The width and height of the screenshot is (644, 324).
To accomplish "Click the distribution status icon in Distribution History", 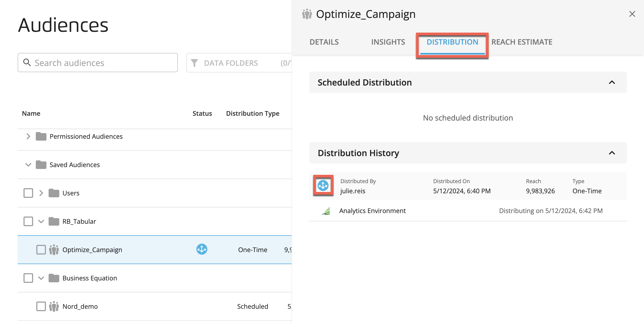I will 323,186.
